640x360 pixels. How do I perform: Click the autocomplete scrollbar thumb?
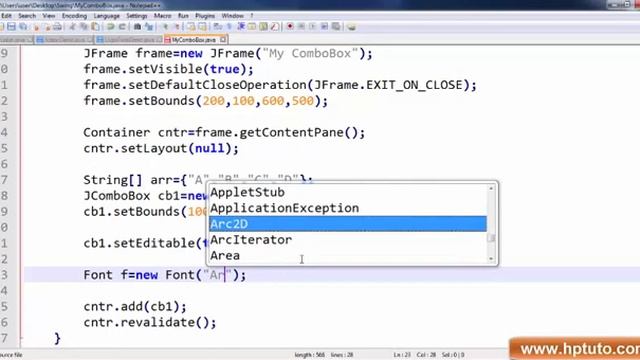tap(491, 238)
